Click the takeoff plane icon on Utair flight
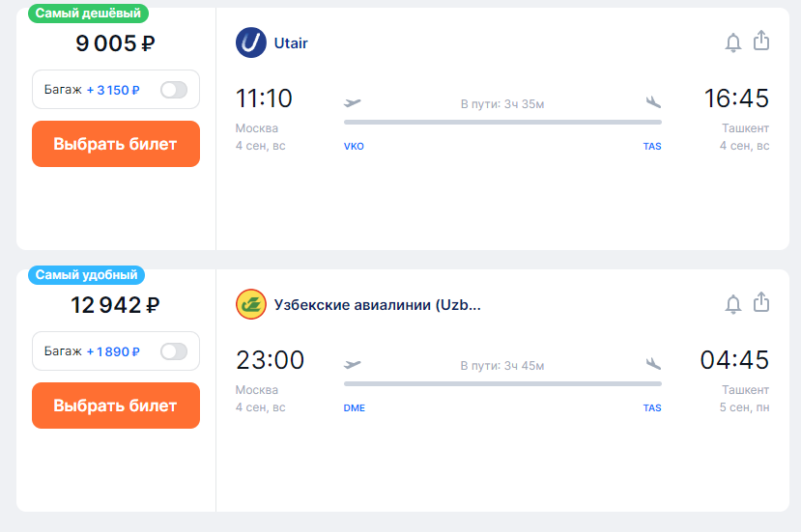Viewport: 801px width, 532px height. 353,103
